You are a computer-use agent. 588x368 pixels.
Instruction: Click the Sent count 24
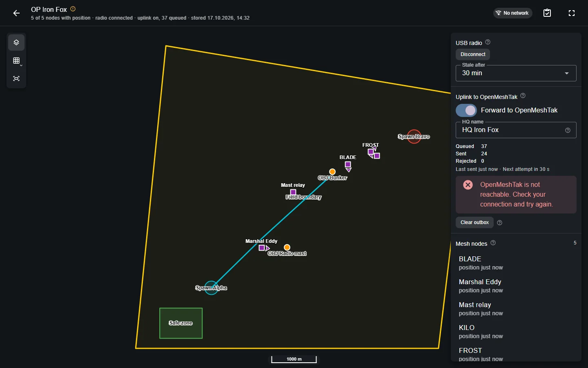point(484,154)
